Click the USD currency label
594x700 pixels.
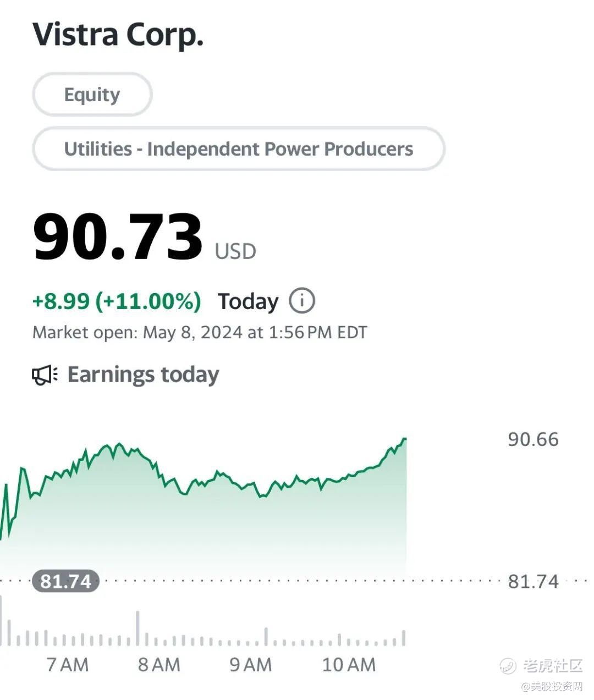click(235, 251)
